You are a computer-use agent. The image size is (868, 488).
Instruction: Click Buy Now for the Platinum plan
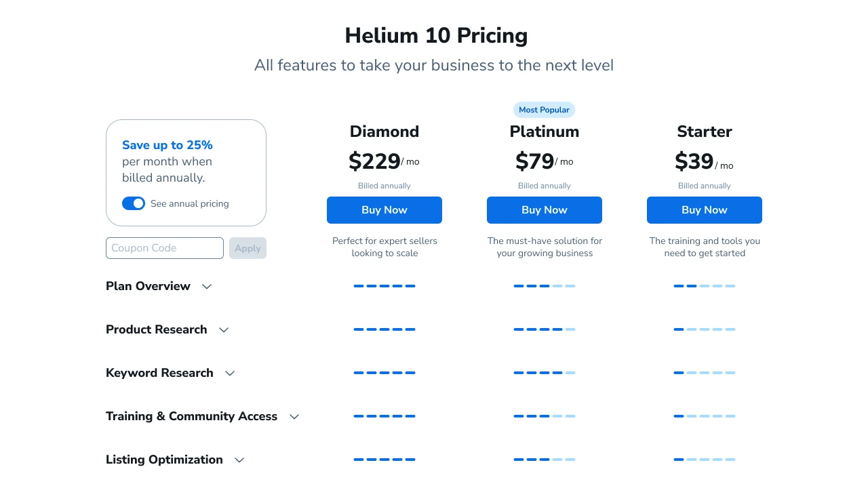545,210
